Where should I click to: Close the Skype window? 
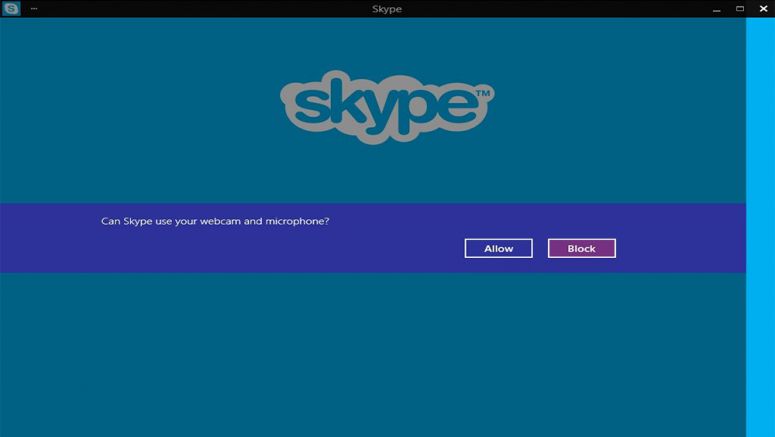point(762,9)
